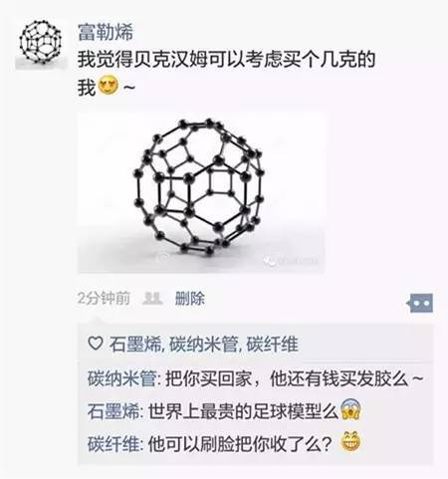The height and width of the screenshot is (479, 448).
Task: Open 石墨烯 in the likes list
Action: (135, 344)
